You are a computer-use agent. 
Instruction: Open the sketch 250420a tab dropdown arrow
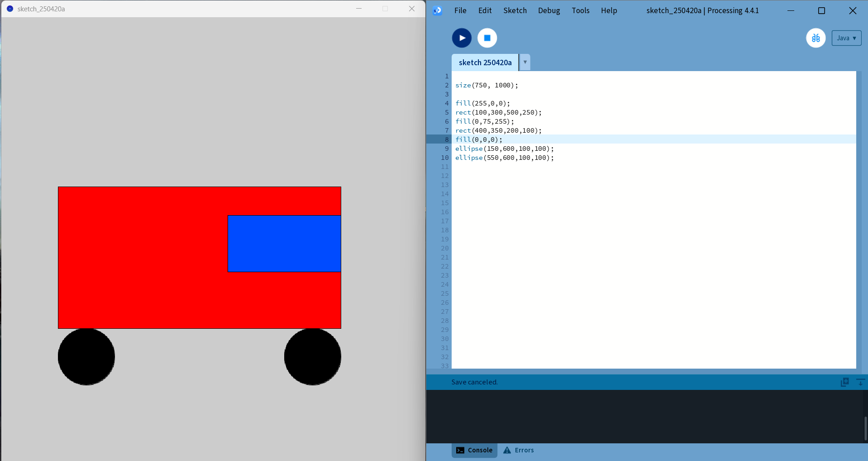[x=525, y=62]
